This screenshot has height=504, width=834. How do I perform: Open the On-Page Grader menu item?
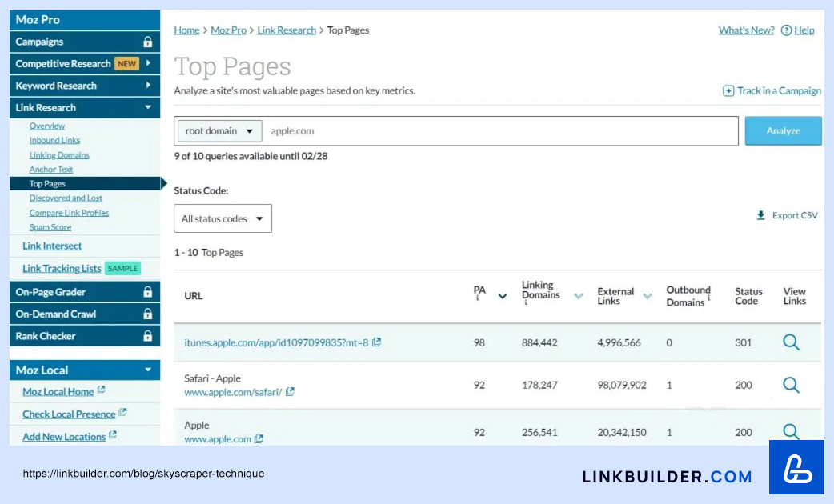pyautogui.click(x=85, y=292)
